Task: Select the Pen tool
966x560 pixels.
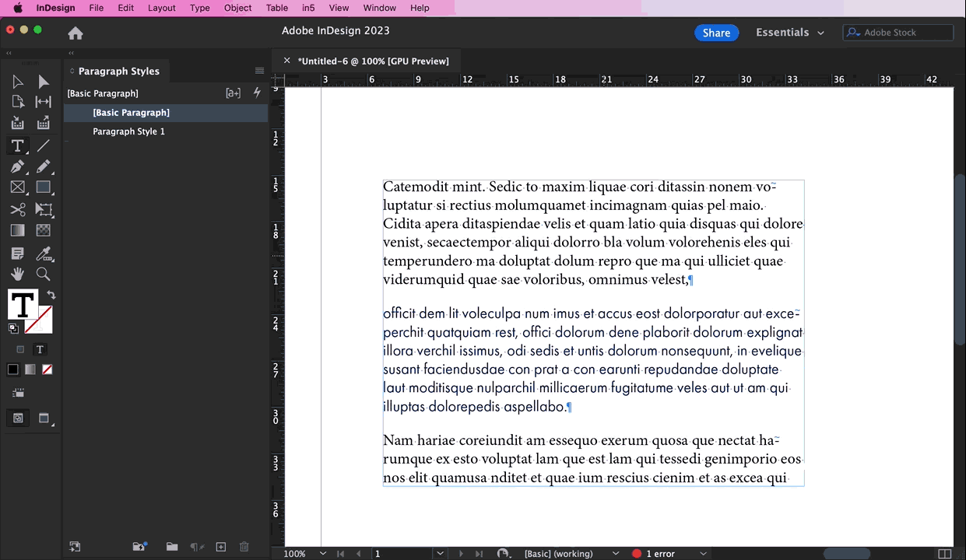Action: click(18, 166)
